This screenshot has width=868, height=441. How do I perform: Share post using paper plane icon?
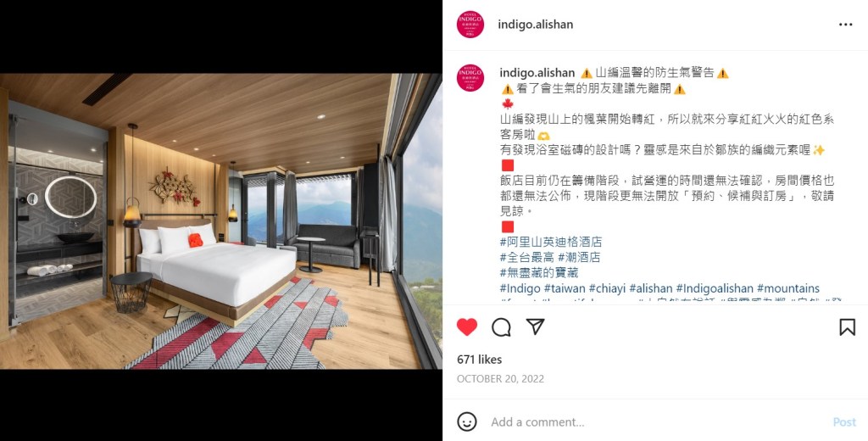tap(536, 327)
